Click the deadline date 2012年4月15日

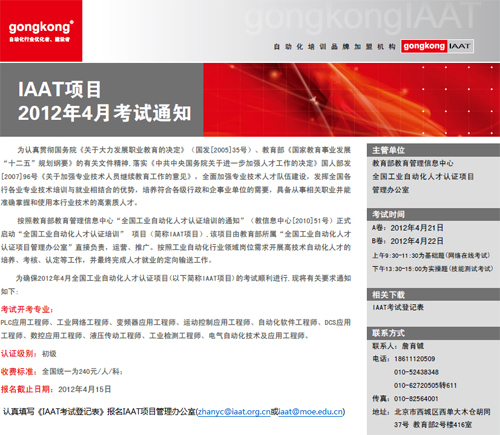tap(85, 389)
